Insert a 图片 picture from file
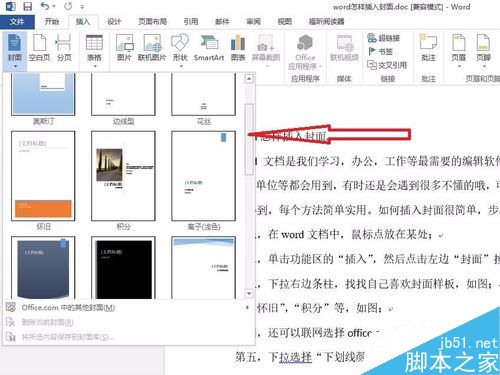The width and height of the screenshot is (500, 375). 124,48
